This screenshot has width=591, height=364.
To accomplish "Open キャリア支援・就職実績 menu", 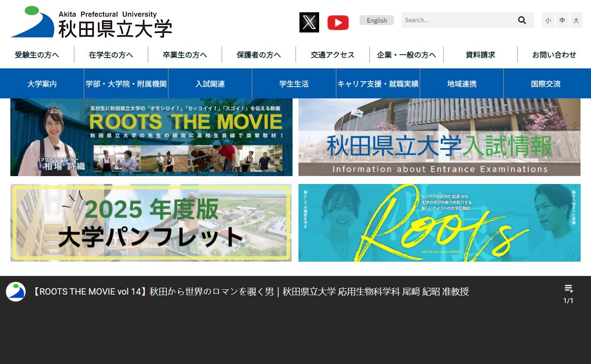I will tap(378, 84).
